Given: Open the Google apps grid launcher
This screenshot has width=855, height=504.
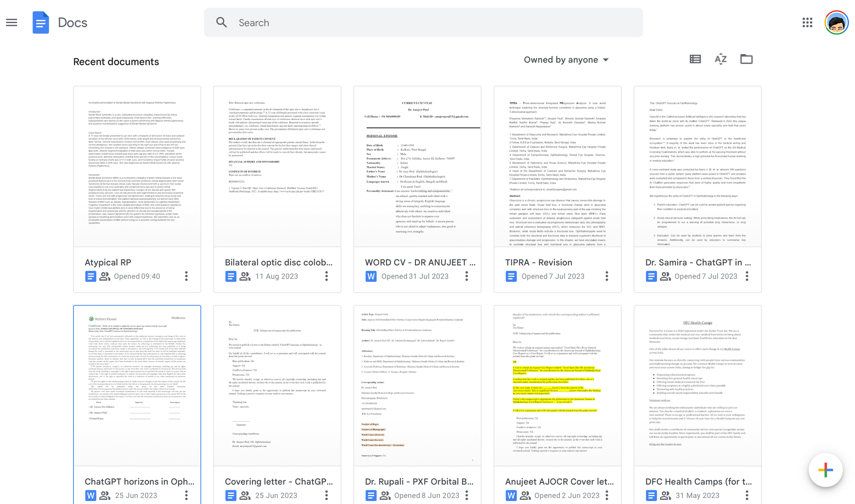Looking at the screenshot, I should coord(807,23).
